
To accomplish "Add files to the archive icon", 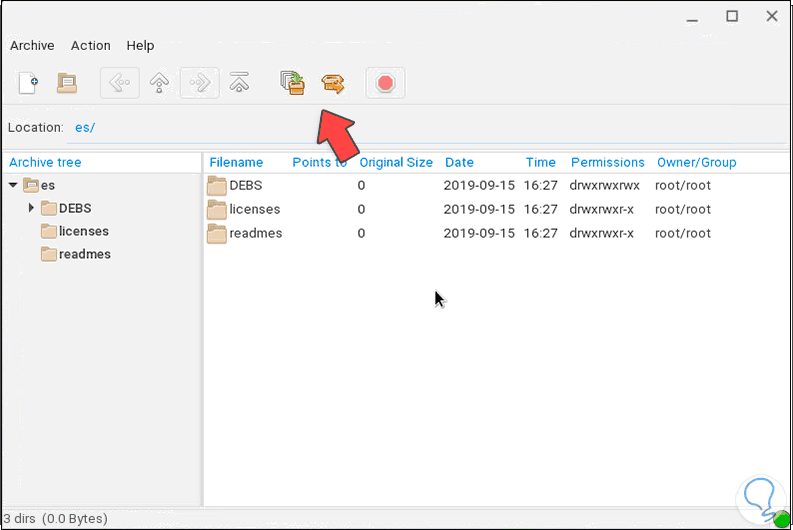I will click(x=293, y=83).
